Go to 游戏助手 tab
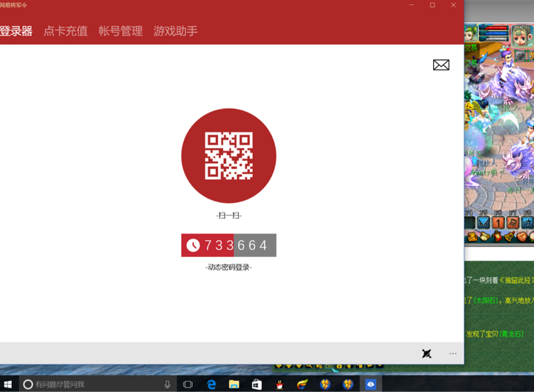 [x=176, y=31]
